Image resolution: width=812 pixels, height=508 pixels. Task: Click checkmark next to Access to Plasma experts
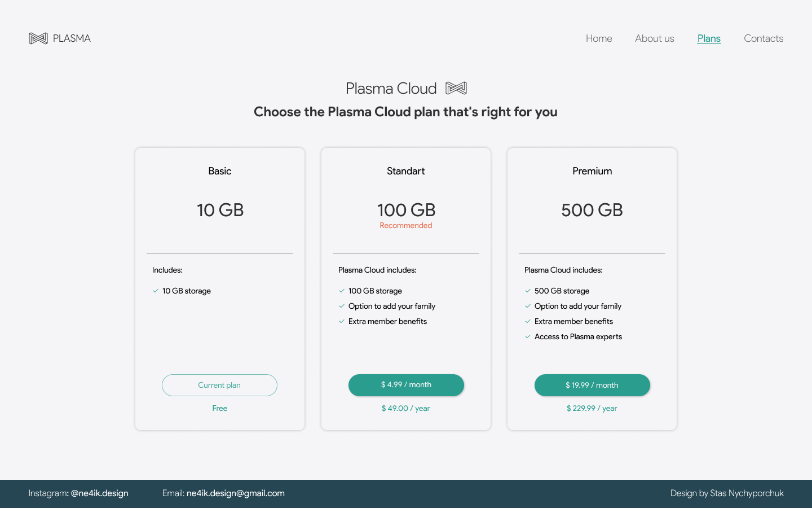(x=528, y=336)
